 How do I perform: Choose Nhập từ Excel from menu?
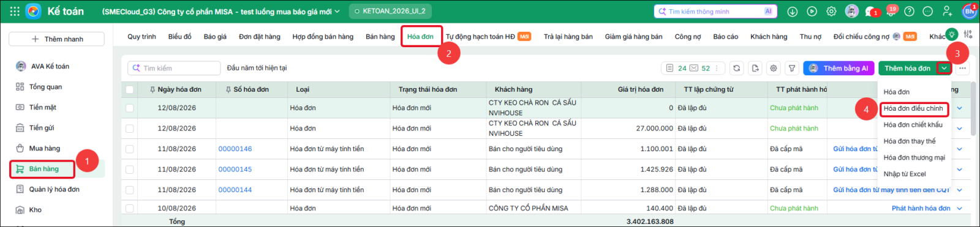click(x=905, y=174)
